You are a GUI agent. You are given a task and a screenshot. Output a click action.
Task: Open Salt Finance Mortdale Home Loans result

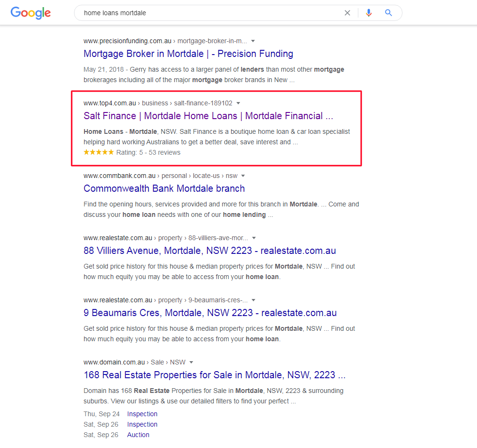click(x=208, y=116)
